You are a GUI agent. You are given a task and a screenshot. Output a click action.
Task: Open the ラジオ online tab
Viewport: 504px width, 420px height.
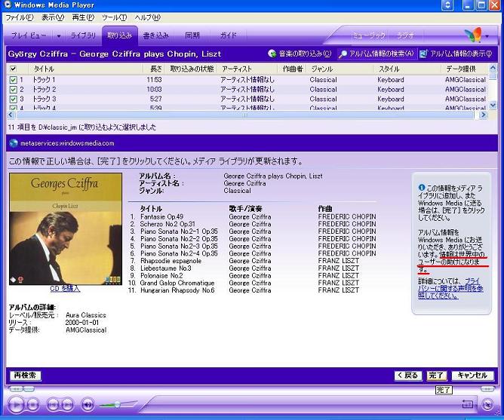406,35
